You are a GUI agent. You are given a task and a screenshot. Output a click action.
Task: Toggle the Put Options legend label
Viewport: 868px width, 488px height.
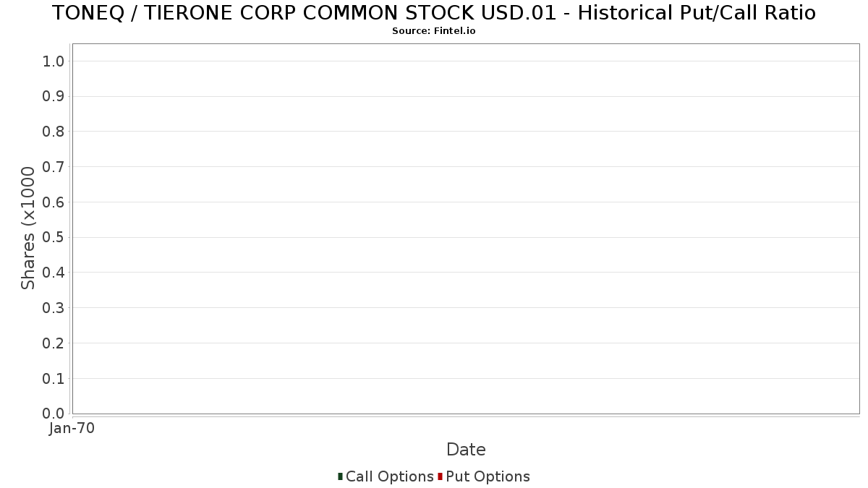tap(488, 476)
